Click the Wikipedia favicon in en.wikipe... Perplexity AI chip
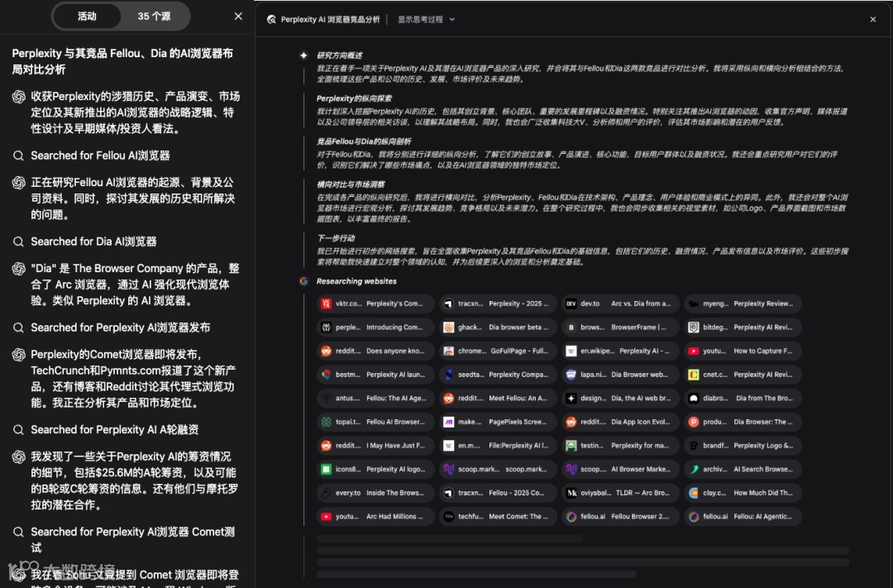Image resolution: width=893 pixels, height=588 pixels. [x=571, y=351]
